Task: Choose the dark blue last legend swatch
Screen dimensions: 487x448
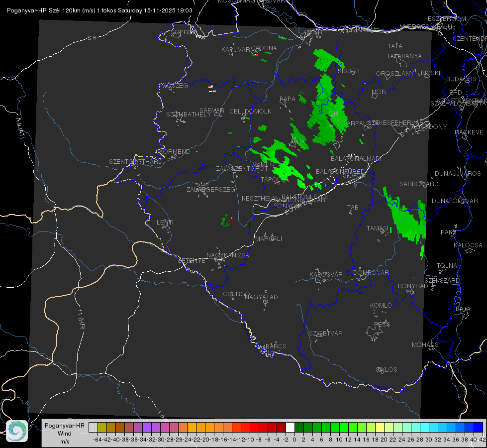Action: click(479, 427)
